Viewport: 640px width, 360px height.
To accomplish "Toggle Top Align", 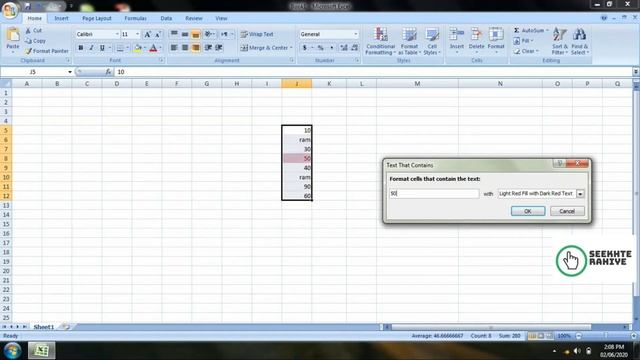I will click(x=174, y=34).
